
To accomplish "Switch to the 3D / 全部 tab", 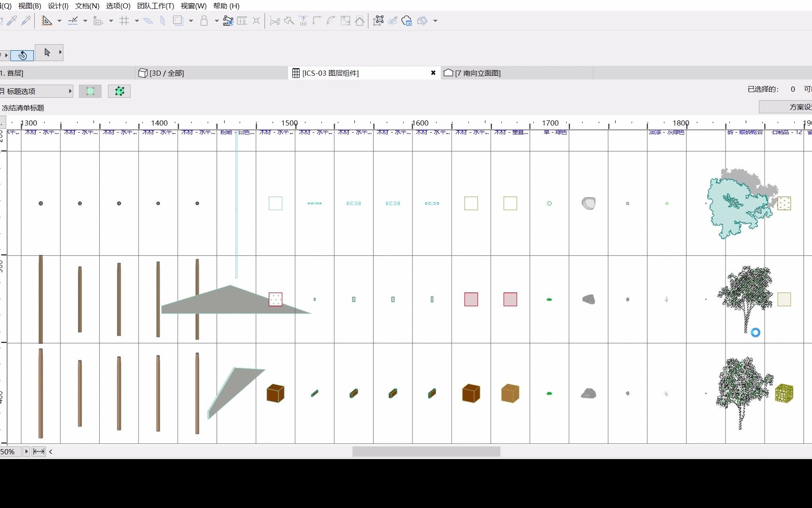I will (211, 73).
